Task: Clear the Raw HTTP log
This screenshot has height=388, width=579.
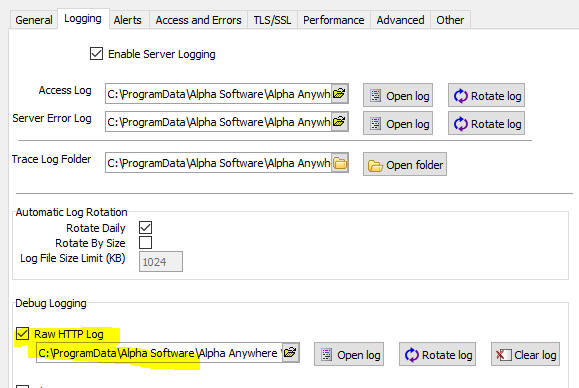Action: (x=525, y=354)
